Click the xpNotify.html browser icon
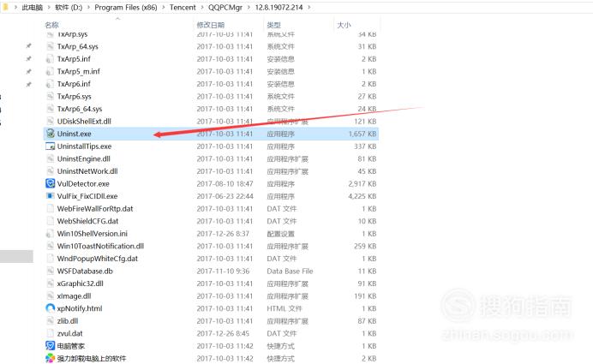 point(50,308)
